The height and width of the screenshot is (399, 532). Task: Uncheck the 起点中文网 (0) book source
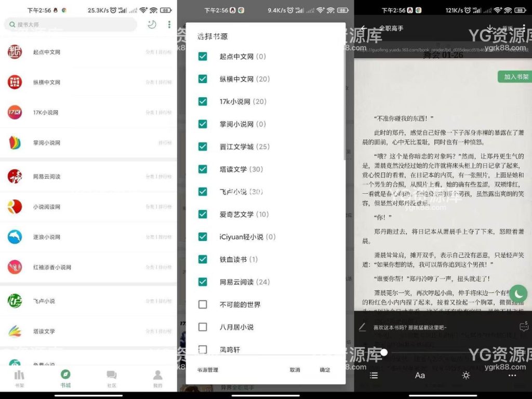click(203, 56)
